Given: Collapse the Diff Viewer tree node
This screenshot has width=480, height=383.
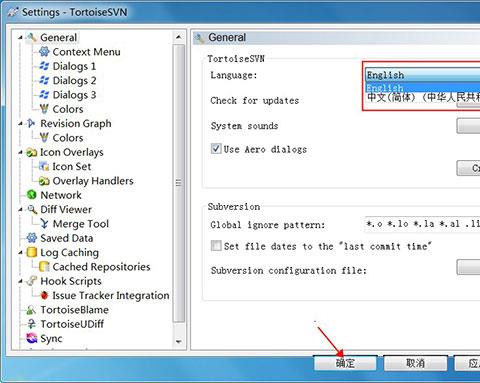Looking at the screenshot, I should [20, 210].
